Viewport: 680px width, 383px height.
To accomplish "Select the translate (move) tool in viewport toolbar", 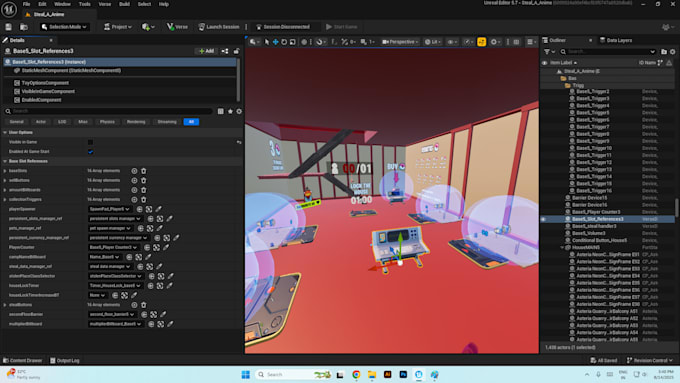I will pos(275,42).
